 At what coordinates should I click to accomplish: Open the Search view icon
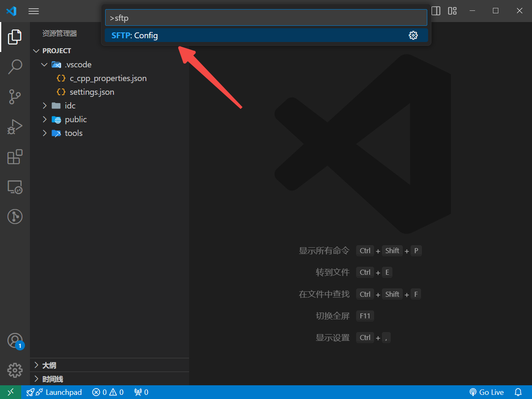15,66
